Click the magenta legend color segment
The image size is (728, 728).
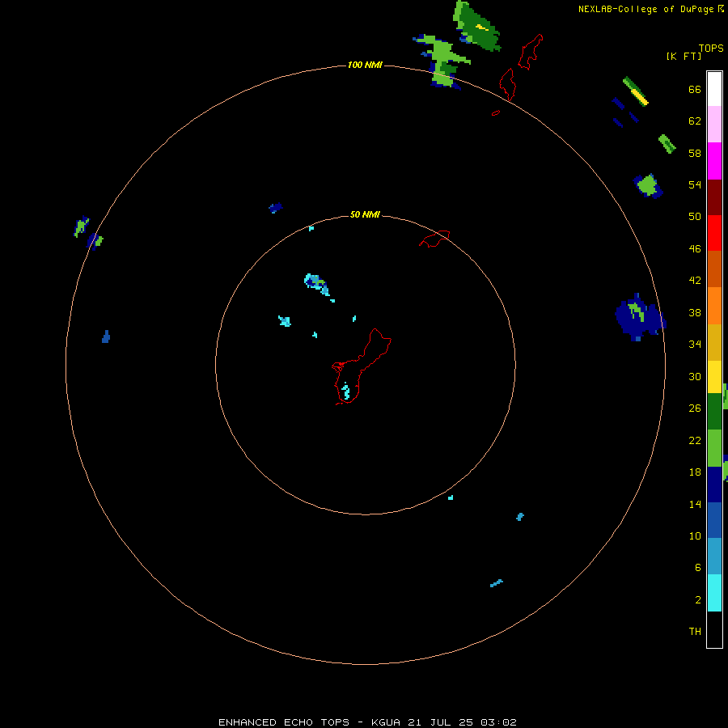point(714,161)
